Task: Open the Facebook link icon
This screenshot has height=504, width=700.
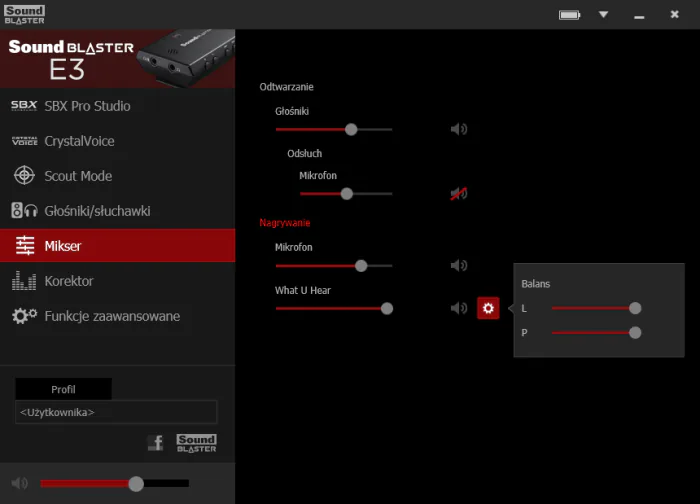Action: point(155,442)
